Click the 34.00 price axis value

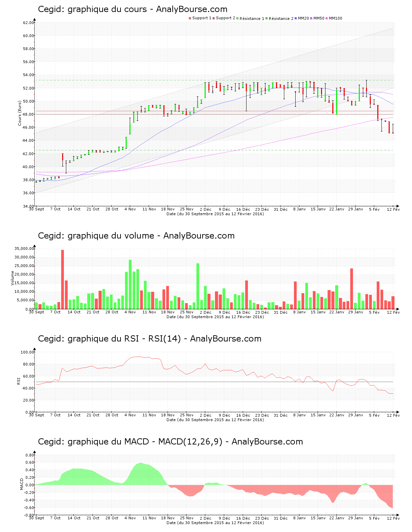[28, 206]
